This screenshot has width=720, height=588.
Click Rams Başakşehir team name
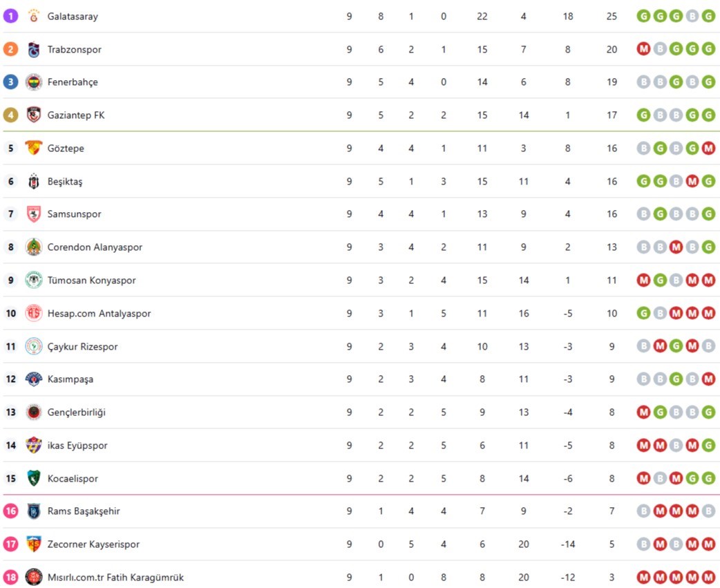84,511
